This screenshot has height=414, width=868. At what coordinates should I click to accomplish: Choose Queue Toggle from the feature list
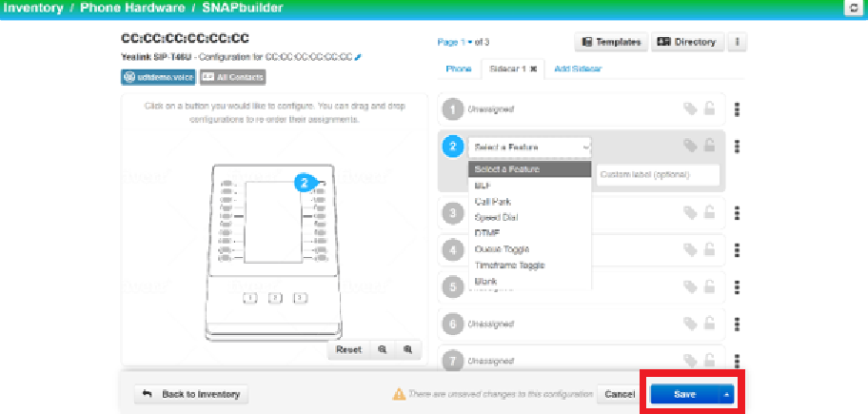click(530, 249)
